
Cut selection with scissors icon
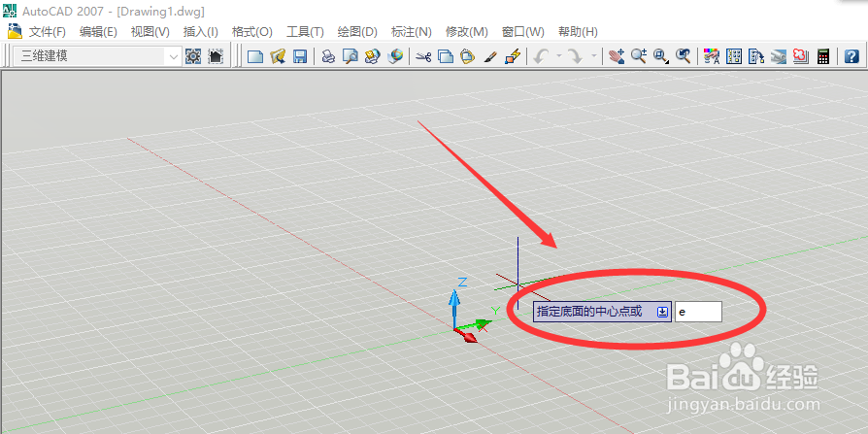(423, 56)
